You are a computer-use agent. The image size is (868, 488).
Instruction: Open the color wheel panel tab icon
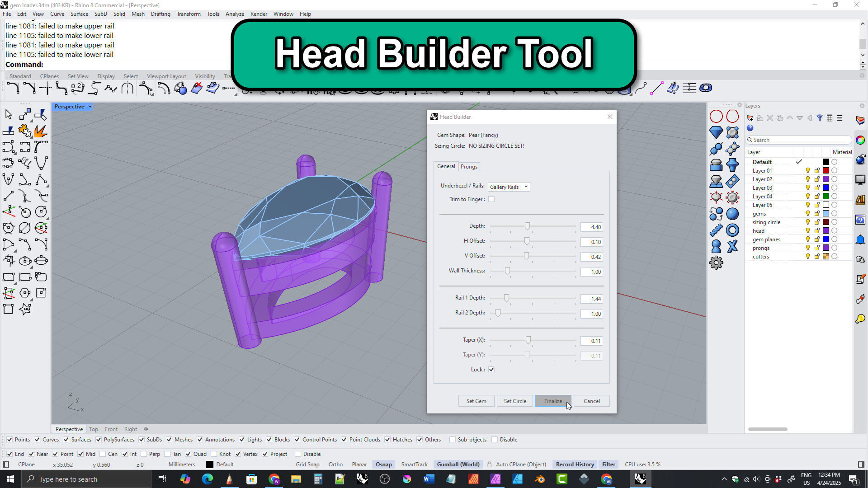click(860, 140)
